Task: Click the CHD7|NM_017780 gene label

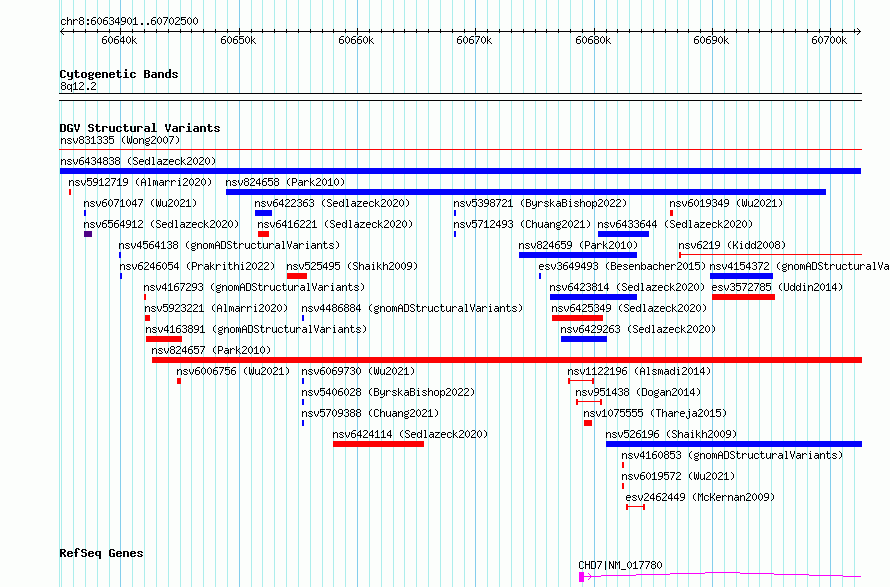Action: coord(620,565)
